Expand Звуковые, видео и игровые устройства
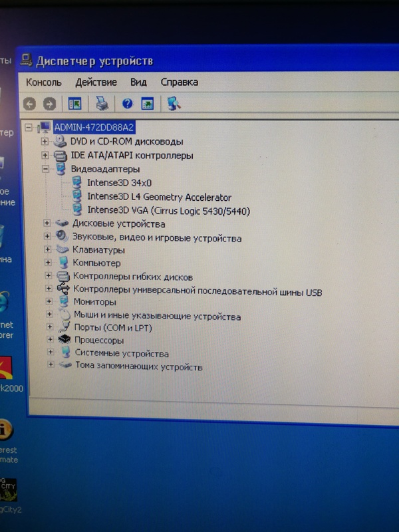The width and height of the screenshot is (399, 532). coord(47,236)
